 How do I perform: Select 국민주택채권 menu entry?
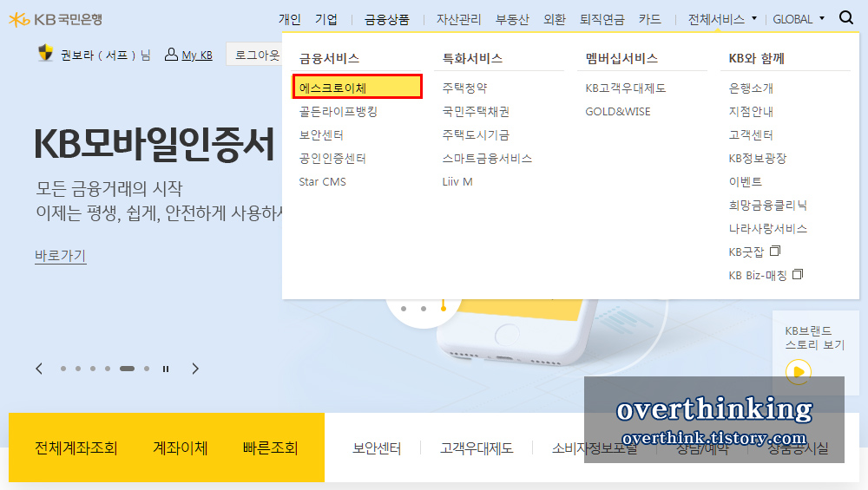476,111
